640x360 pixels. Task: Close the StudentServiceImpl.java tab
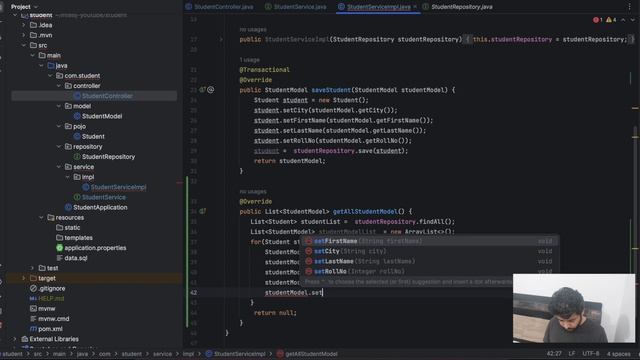[415, 7]
